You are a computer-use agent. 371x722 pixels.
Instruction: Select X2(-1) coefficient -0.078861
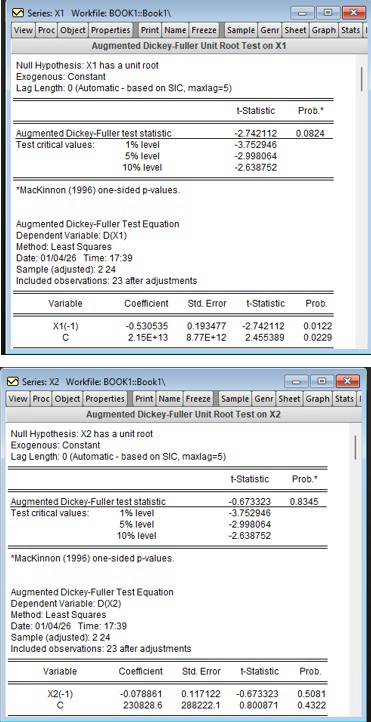click(x=141, y=694)
